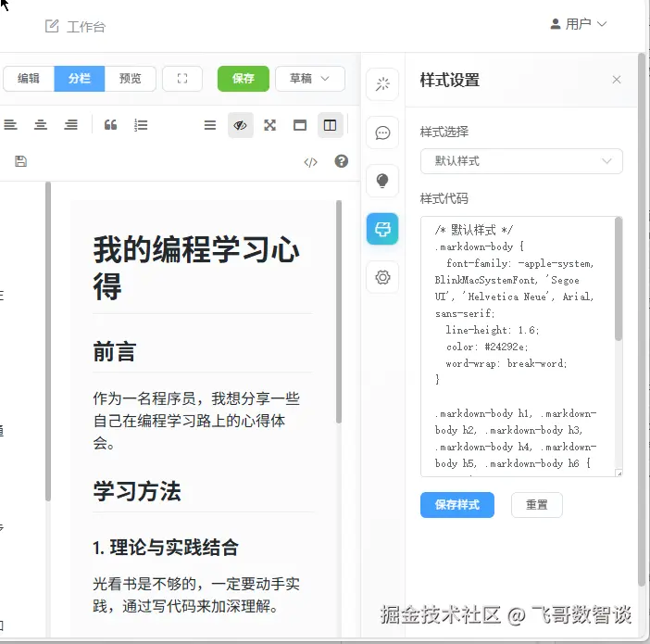The height and width of the screenshot is (644, 650).
Task: Click the page right edge scrollbar
Action: click(x=642, y=320)
